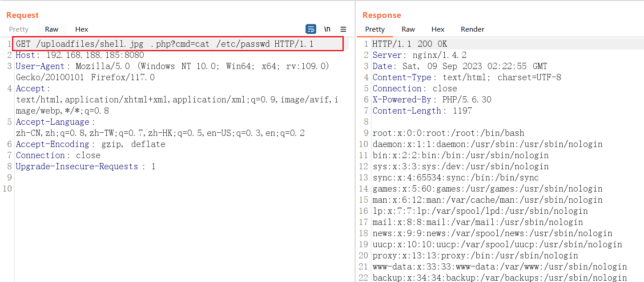Click the Content-Type text/html response line
644x282 pixels.
467,78
